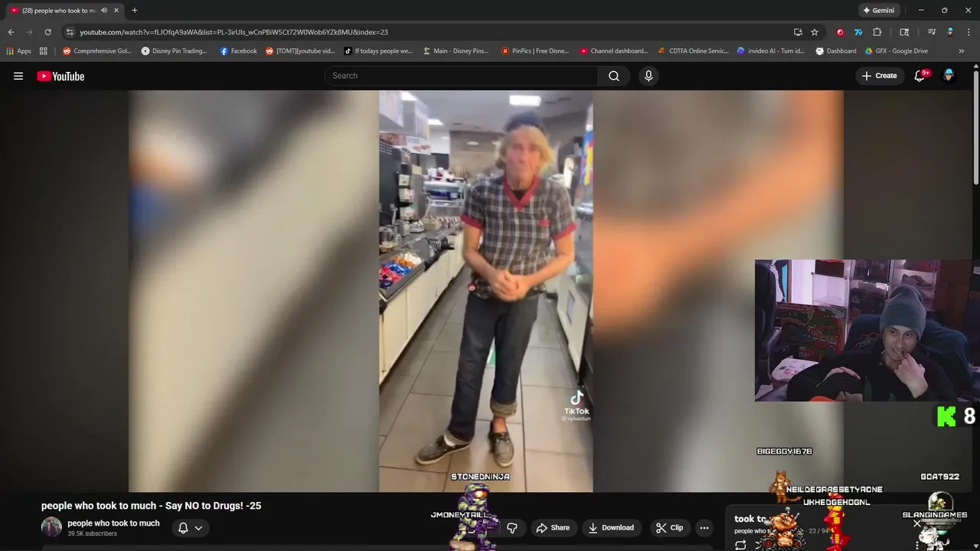Image resolution: width=980 pixels, height=551 pixels.
Task: Open the more actions three-dot button
Action: point(704,528)
